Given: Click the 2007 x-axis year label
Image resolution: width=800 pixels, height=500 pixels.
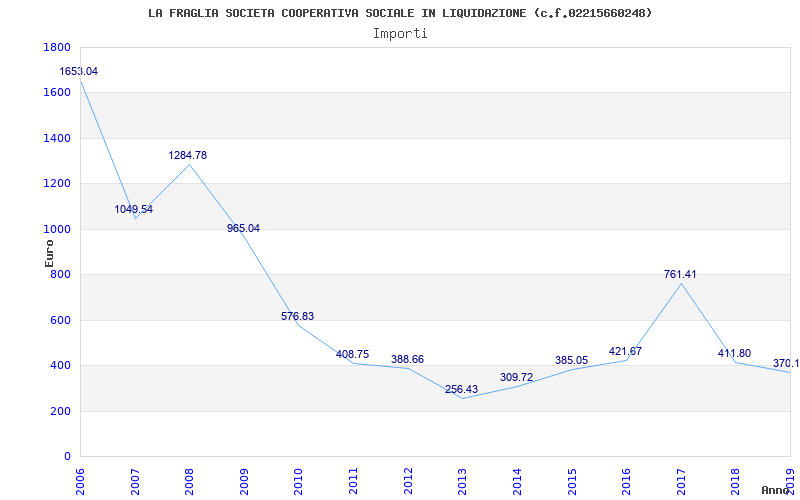Looking at the screenshot, I should click(135, 482).
